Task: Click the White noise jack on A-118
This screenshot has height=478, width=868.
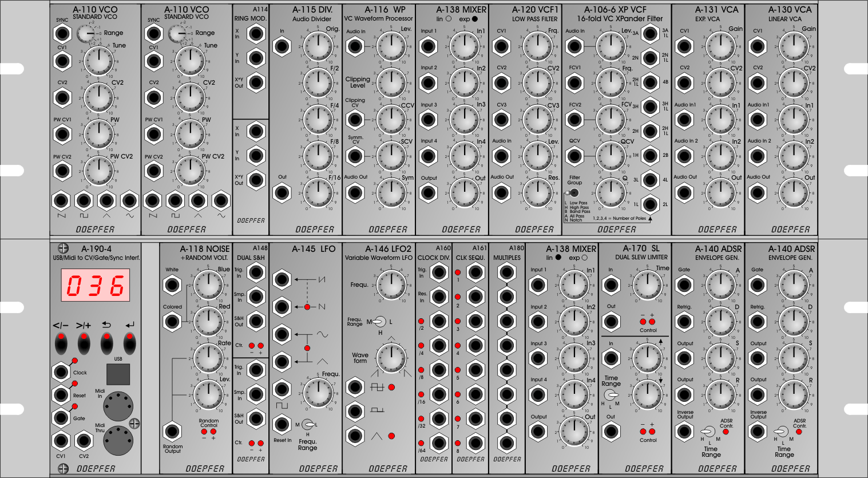Action: coord(172,285)
